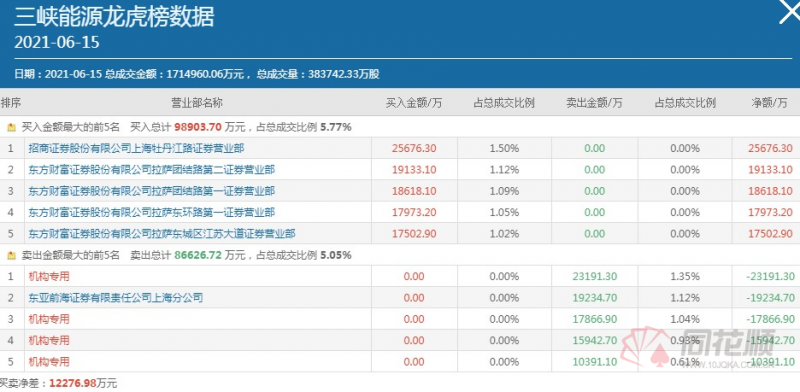Click the 机构专用 entry ranked third in sells
Screen dimensions: 800x392
click(x=48, y=319)
